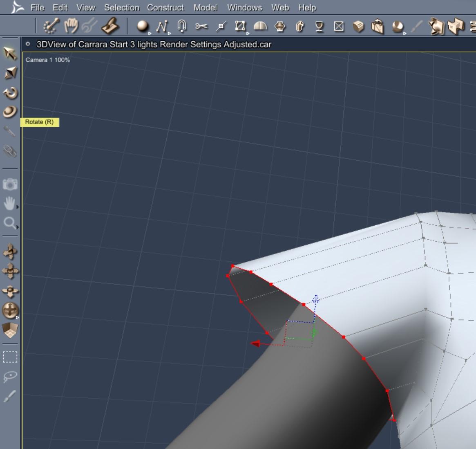Select the four-way arrows camera tool
This screenshot has width=476, height=449.
coord(10,271)
